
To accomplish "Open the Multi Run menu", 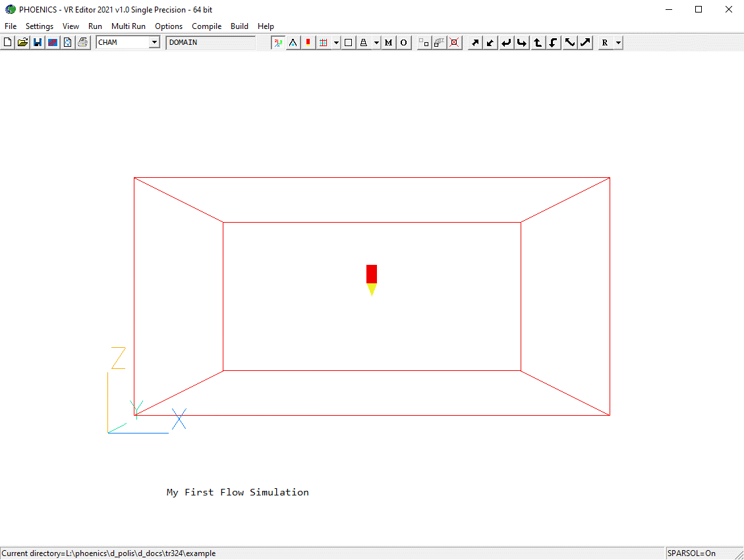I will [x=128, y=26].
